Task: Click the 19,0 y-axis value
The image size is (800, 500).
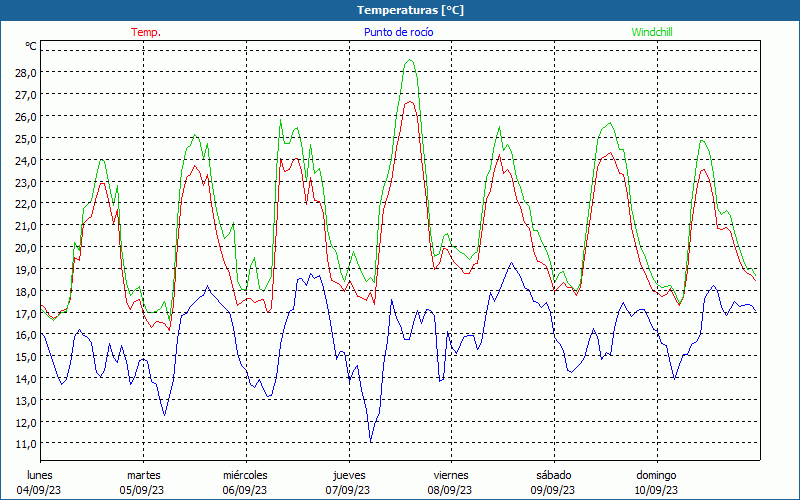Action: click(x=26, y=269)
